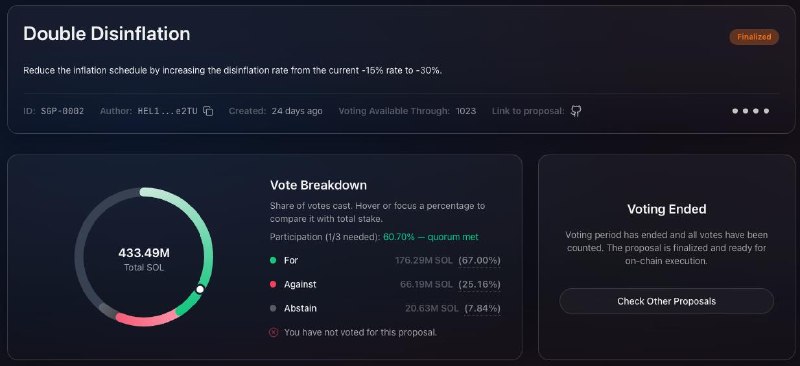Click the Check Other Proposals button
The height and width of the screenshot is (366, 800).
pos(666,301)
